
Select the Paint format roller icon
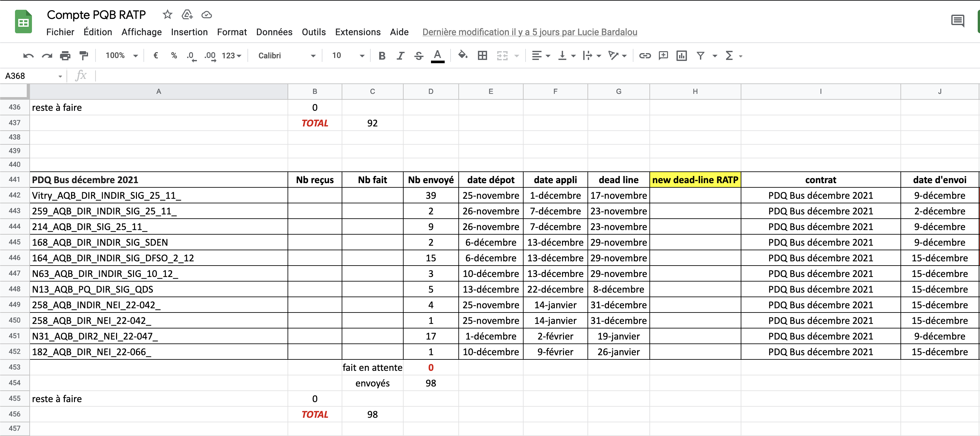click(84, 56)
